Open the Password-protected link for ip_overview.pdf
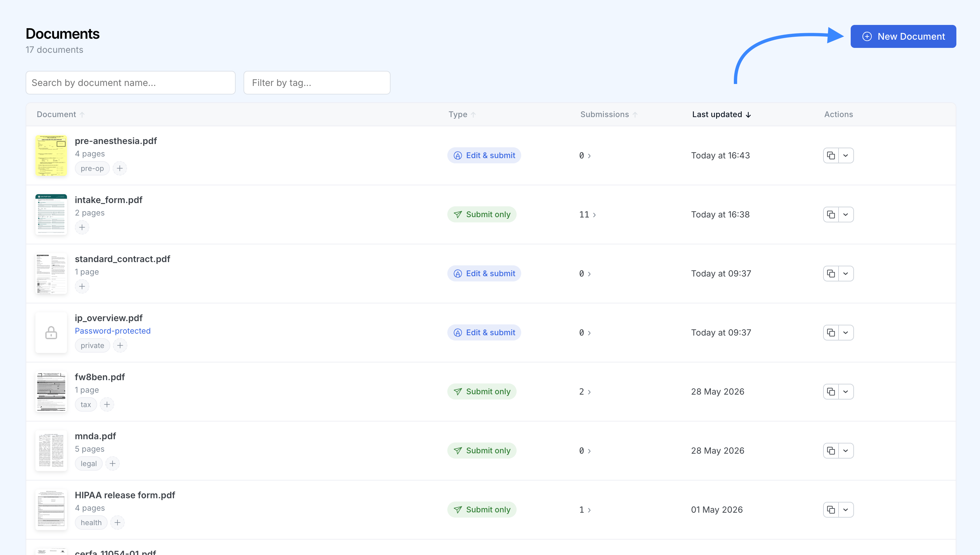 113,331
